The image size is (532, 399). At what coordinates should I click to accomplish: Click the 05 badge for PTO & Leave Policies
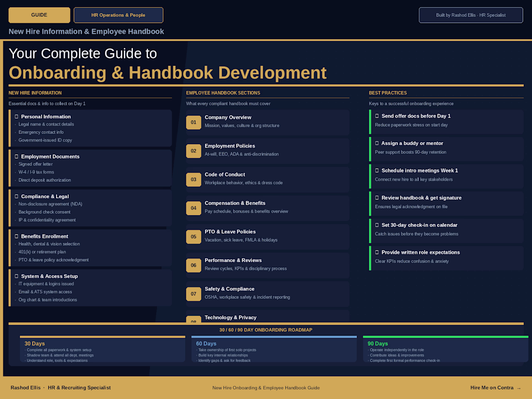click(x=193, y=237)
